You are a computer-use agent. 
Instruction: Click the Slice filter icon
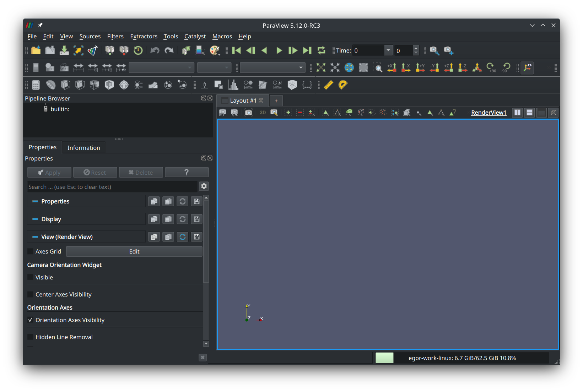(x=80, y=85)
